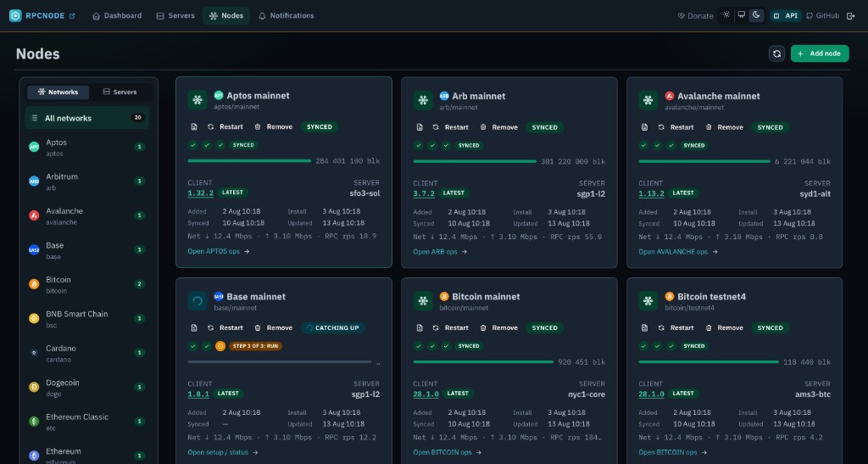Filter by Dogecoin network
The height and width of the screenshot is (464, 868).
[87, 388]
